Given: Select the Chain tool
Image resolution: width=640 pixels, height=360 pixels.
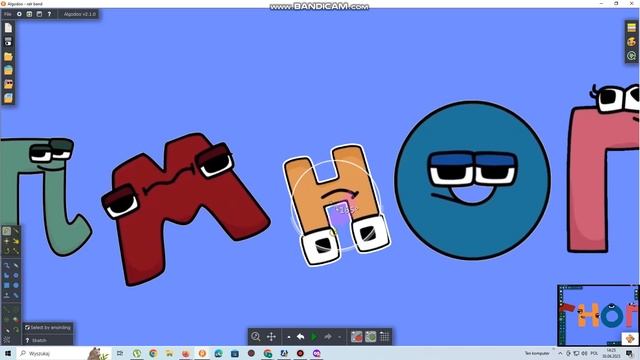Looking at the screenshot, I should pyautogui.click(x=16, y=295).
